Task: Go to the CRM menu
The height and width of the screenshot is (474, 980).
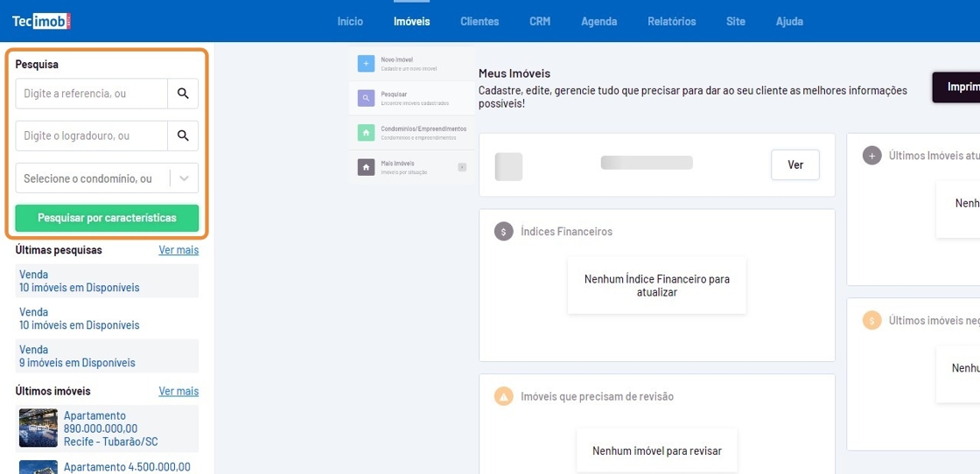Action: point(540,21)
